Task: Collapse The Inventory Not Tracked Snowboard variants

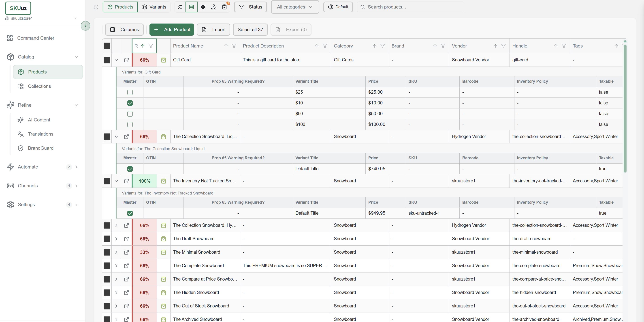Action: pyautogui.click(x=116, y=181)
